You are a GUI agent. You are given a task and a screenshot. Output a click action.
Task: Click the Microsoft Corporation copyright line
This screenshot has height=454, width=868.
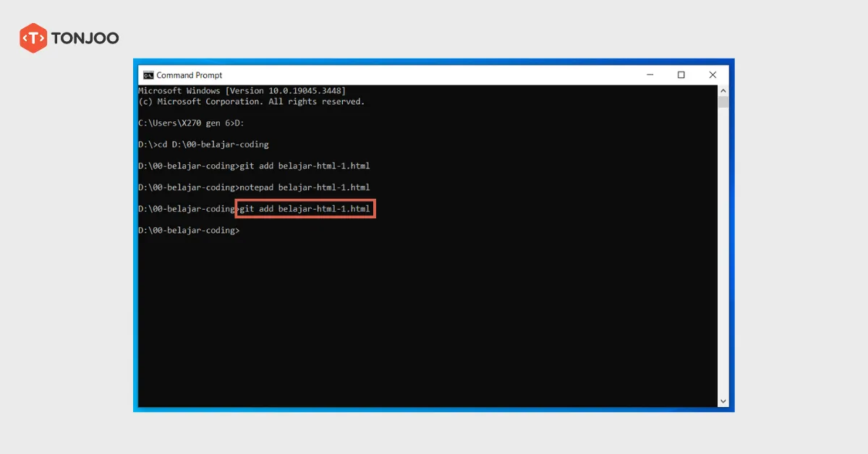(251, 102)
